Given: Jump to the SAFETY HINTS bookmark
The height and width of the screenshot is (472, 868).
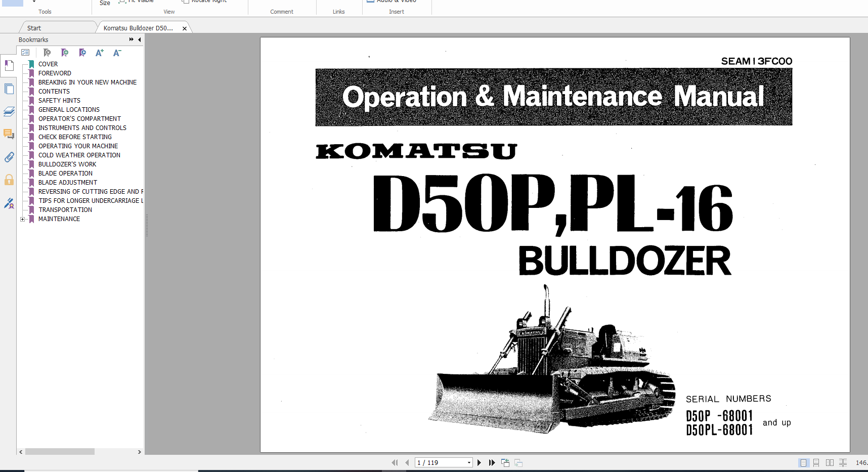Looking at the screenshot, I should point(59,100).
